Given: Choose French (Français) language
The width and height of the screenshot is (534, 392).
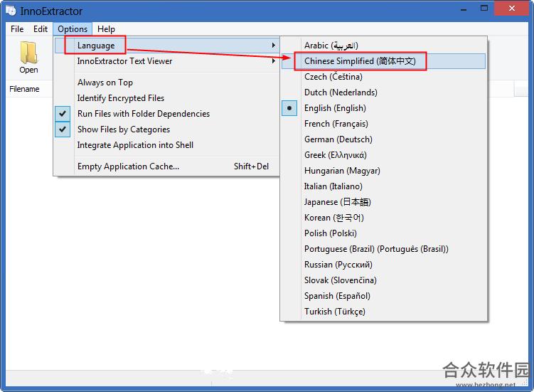Looking at the screenshot, I should [x=383, y=124].
